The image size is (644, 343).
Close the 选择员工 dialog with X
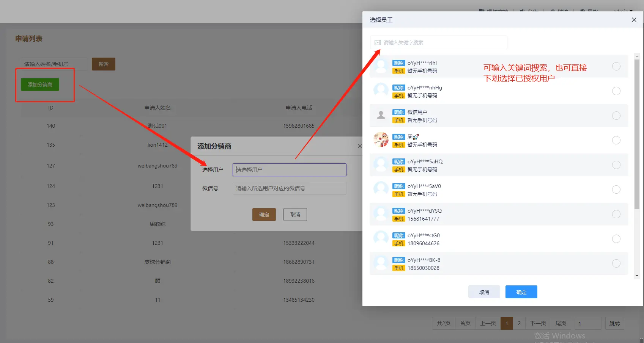tap(634, 20)
